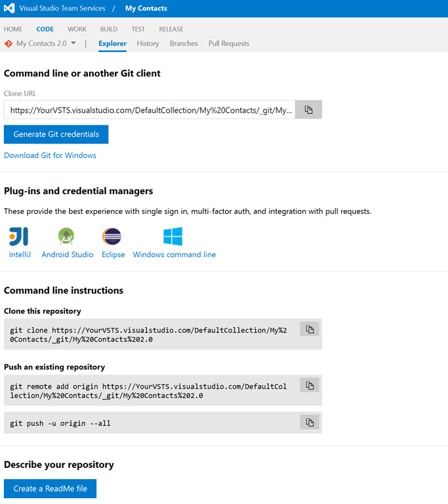The image size is (448, 504).
Task: Click the 'Push an existing repository' heading
Action: (x=54, y=367)
